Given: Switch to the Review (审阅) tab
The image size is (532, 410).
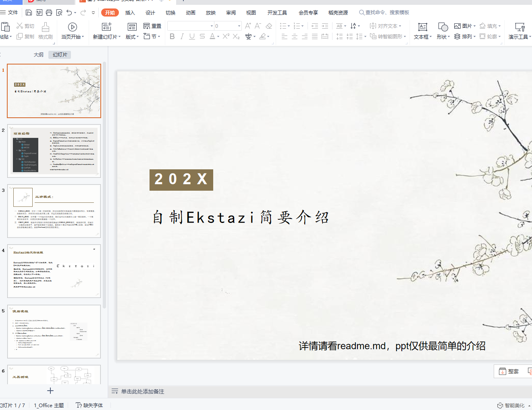Looking at the screenshot, I should pyautogui.click(x=231, y=12).
